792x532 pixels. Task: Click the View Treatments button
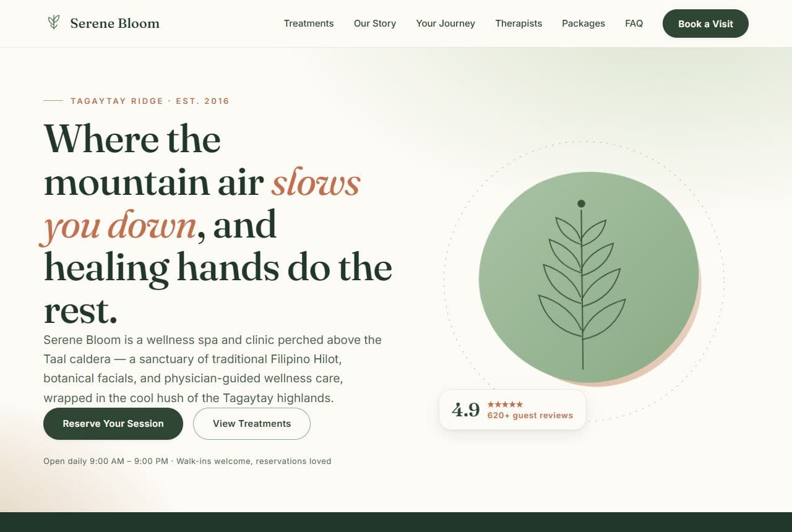click(x=252, y=424)
